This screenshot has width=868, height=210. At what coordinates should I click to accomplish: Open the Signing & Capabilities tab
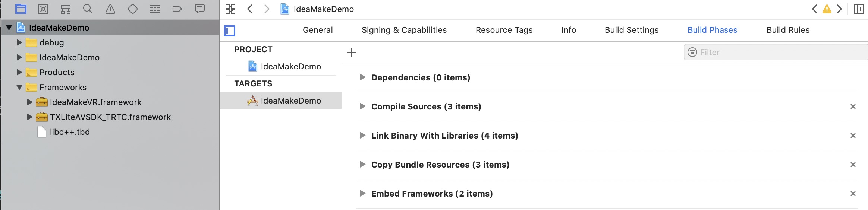pos(404,30)
